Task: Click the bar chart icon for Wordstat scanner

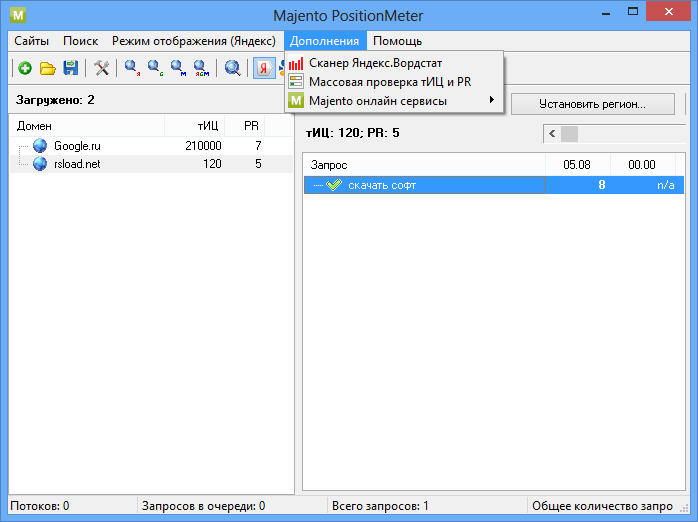Action: 296,63
